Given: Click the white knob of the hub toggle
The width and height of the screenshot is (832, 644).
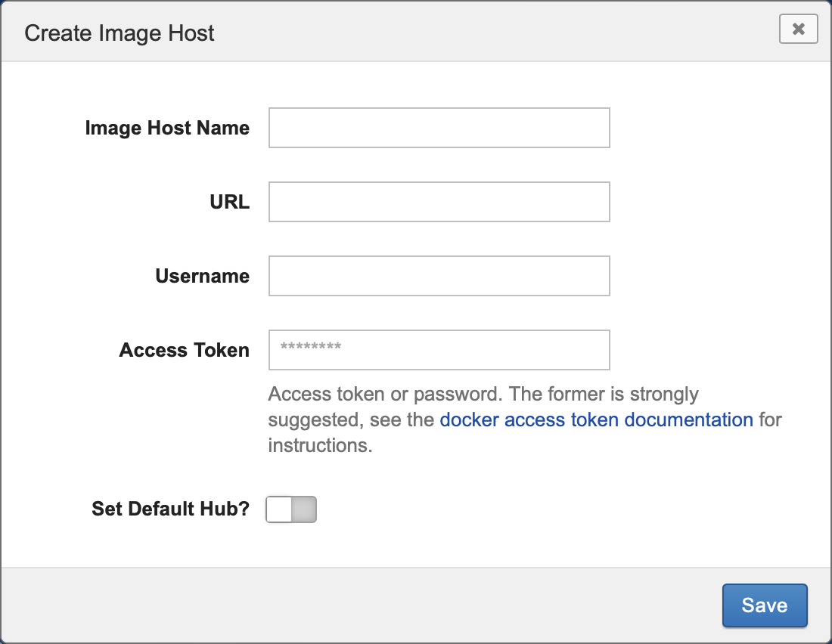Looking at the screenshot, I should pos(279,509).
